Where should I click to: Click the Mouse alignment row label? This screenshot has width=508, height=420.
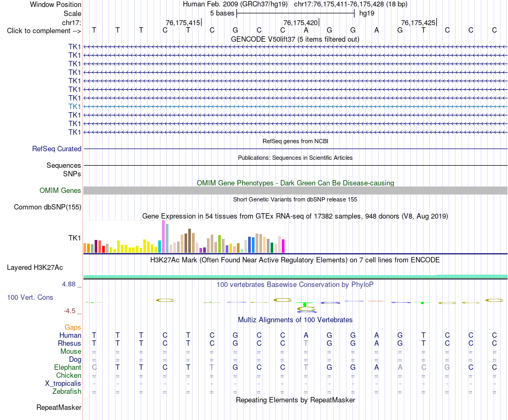click(71, 352)
